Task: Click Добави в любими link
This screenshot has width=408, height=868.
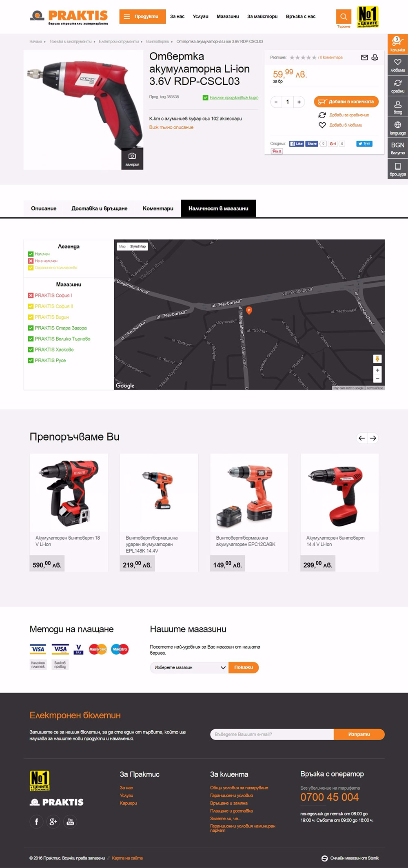Action: click(x=346, y=125)
